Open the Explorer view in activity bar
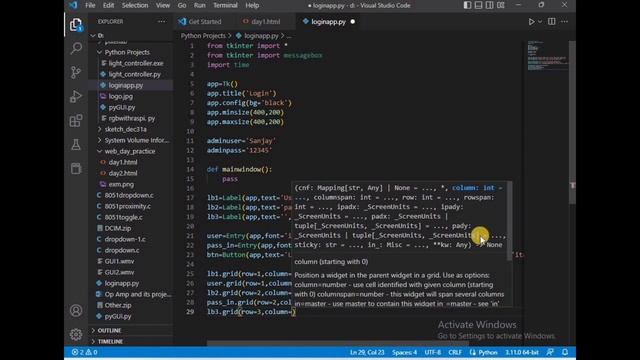Image resolution: width=640 pixels, height=360 pixels. (76, 25)
